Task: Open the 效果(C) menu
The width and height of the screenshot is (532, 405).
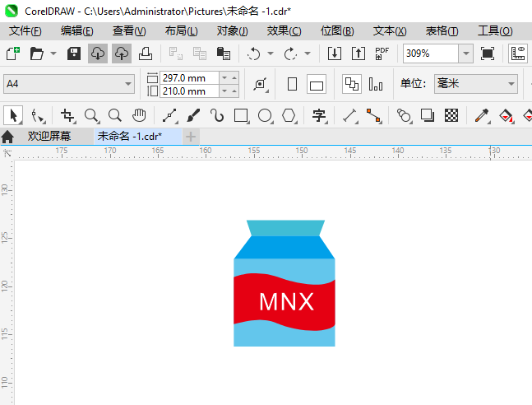Action: click(284, 31)
